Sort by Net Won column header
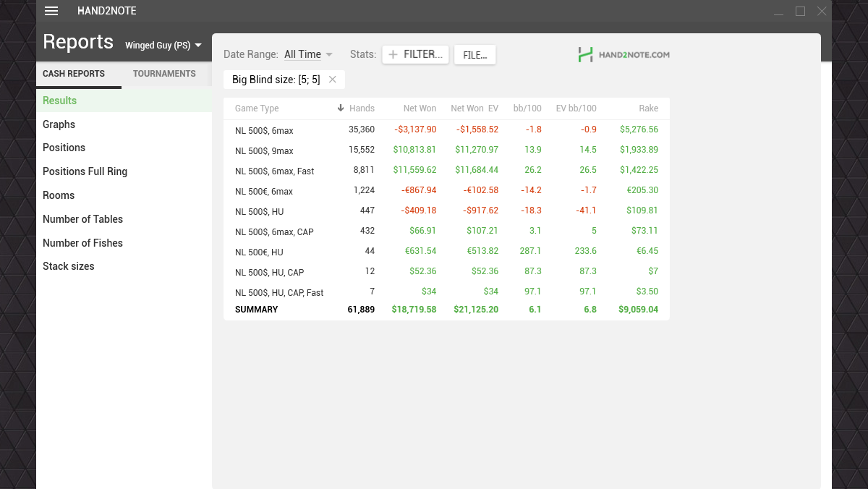This screenshot has width=868, height=489. (x=420, y=109)
